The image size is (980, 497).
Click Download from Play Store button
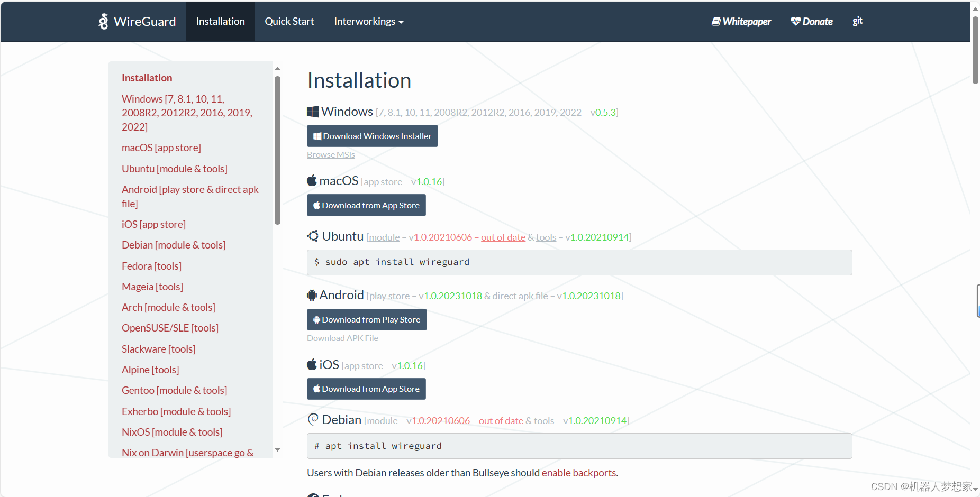pyautogui.click(x=367, y=319)
